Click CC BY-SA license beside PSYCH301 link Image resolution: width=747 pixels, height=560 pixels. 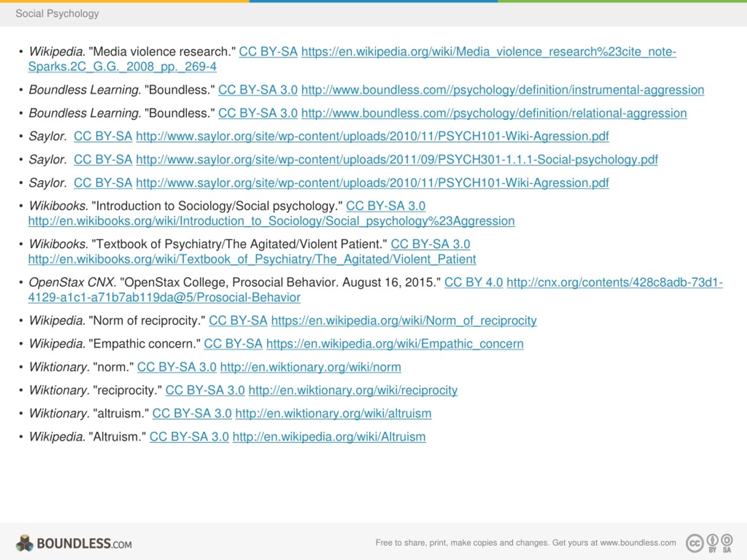pyautogui.click(x=103, y=160)
